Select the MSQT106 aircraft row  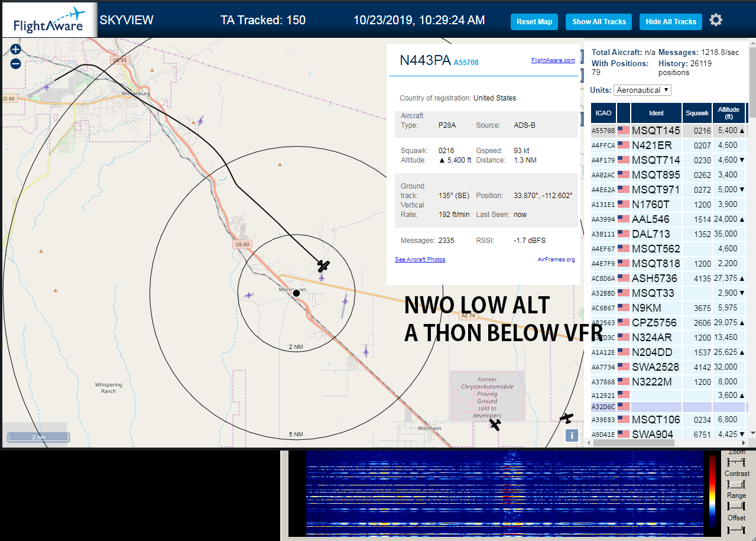669,419
